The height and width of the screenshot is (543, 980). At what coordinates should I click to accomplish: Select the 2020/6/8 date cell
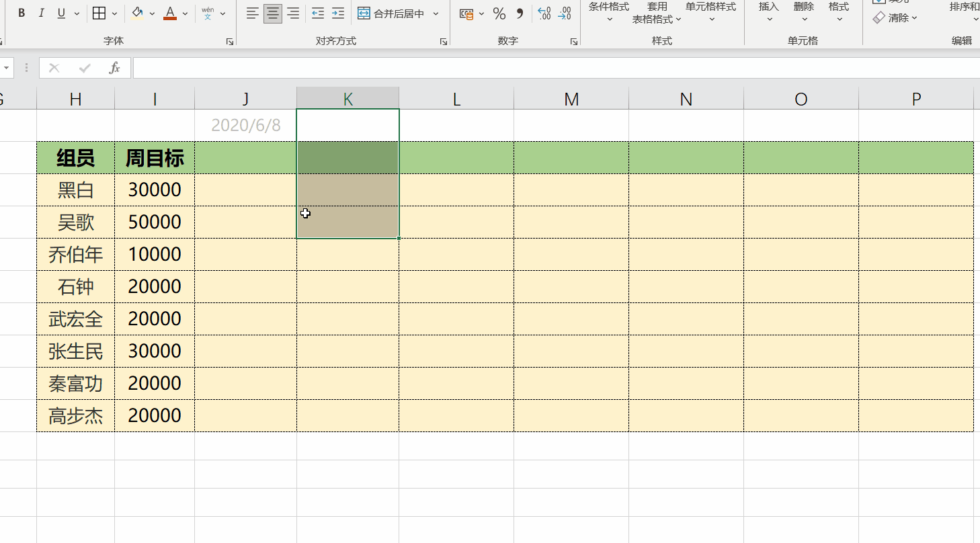(245, 125)
